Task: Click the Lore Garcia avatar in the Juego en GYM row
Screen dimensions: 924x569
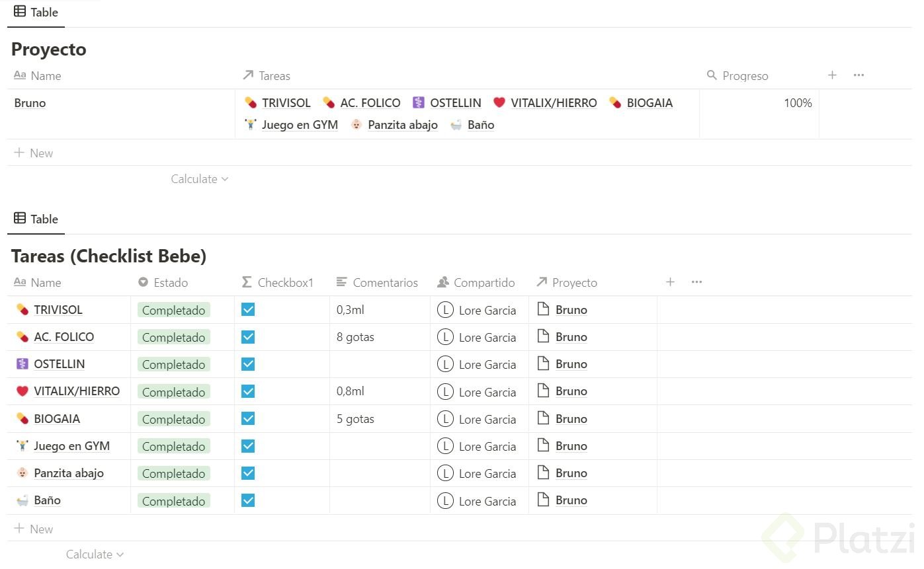Action: pos(445,446)
